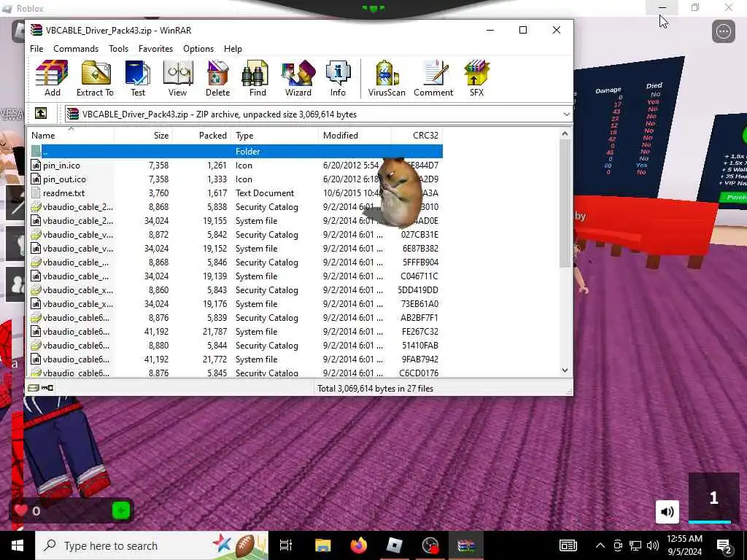Sort list by Packed column header
The height and width of the screenshot is (560, 747).
pos(202,135)
